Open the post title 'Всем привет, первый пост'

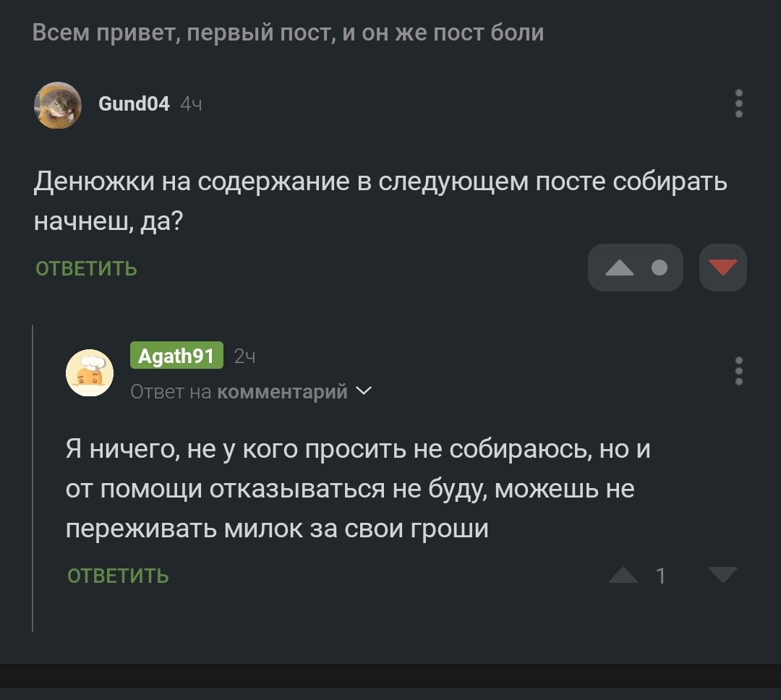click(x=288, y=33)
